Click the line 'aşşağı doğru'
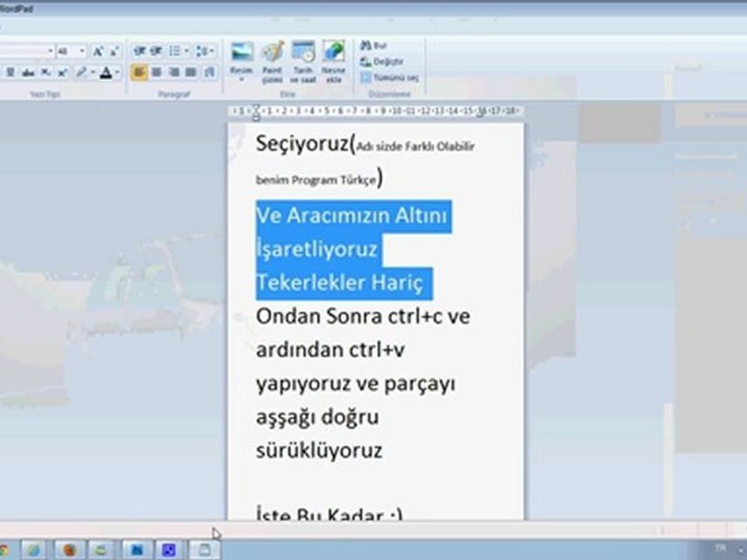 pyautogui.click(x=317, y=417)
